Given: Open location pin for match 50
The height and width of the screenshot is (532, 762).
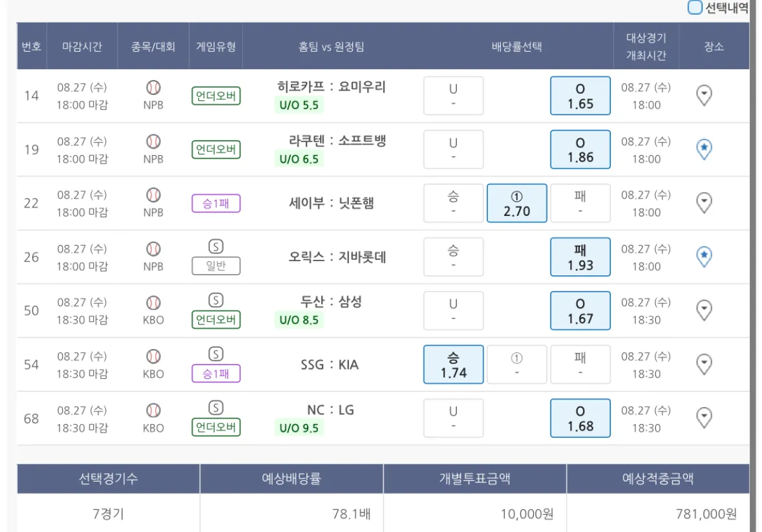Looking at the screenshot, I should click(x=704, y=310).
